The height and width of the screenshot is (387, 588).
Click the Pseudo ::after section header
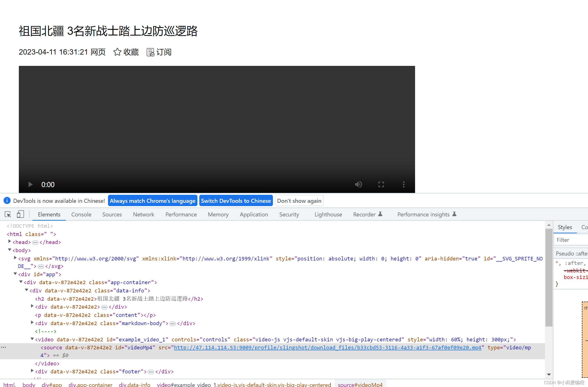571,253
